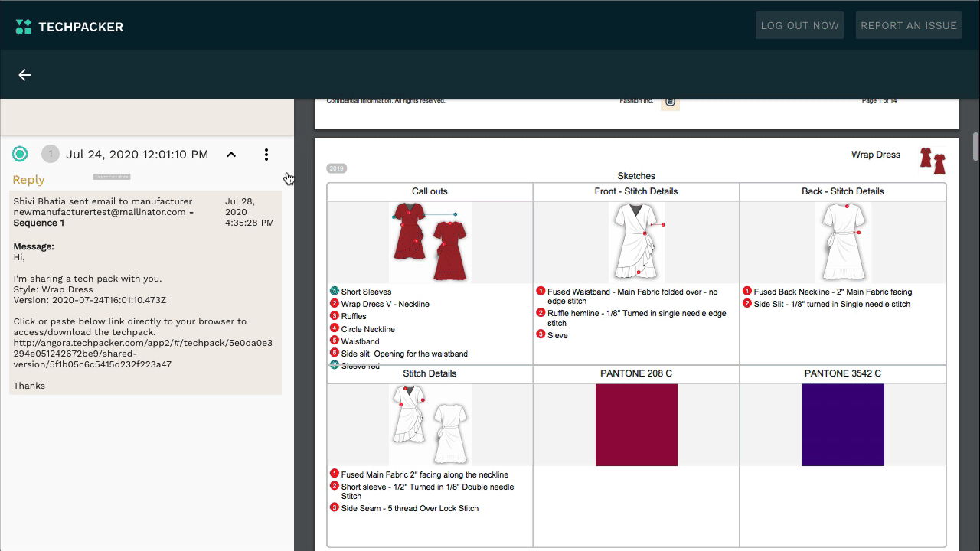Click the PANTONE 3542 C color swatch

click(843, 425)
